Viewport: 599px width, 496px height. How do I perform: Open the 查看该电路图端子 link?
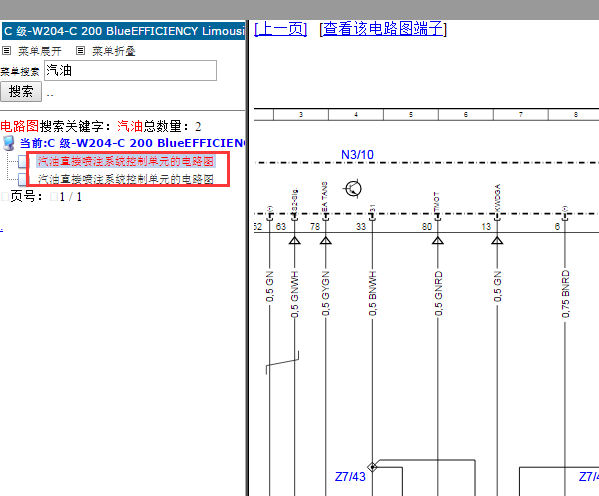383,29
